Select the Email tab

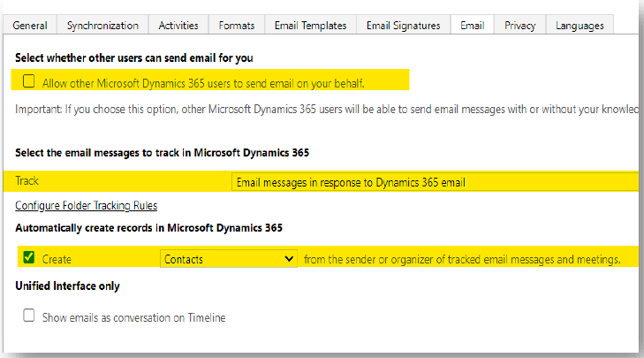[x=473, y=26]
